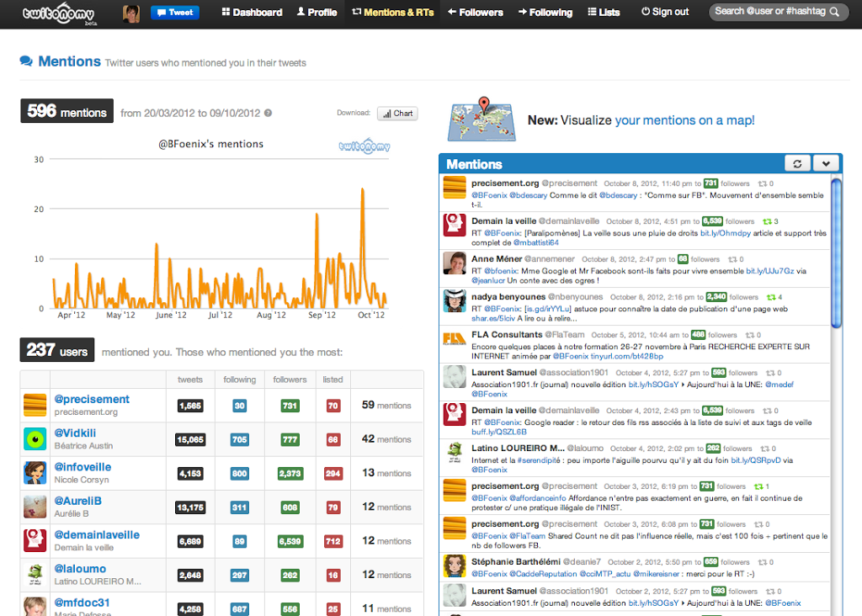
Task: Refresh the Mentions panel
Action: [x=797, y=164]
